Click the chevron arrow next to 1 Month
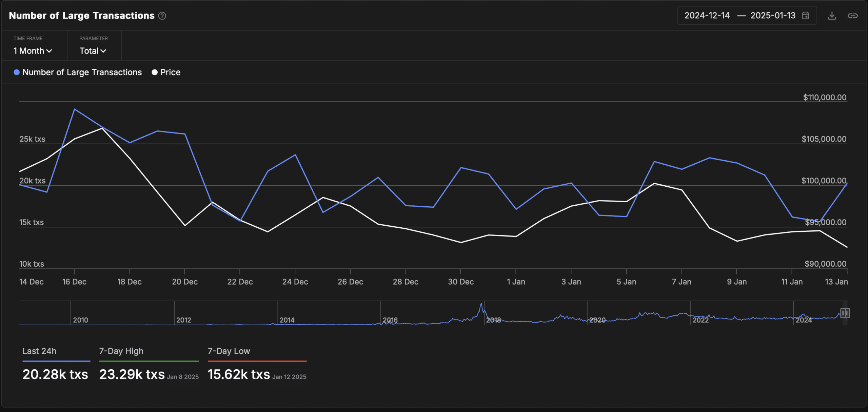This screenshot has width=868, height=412. coord(50,51)
